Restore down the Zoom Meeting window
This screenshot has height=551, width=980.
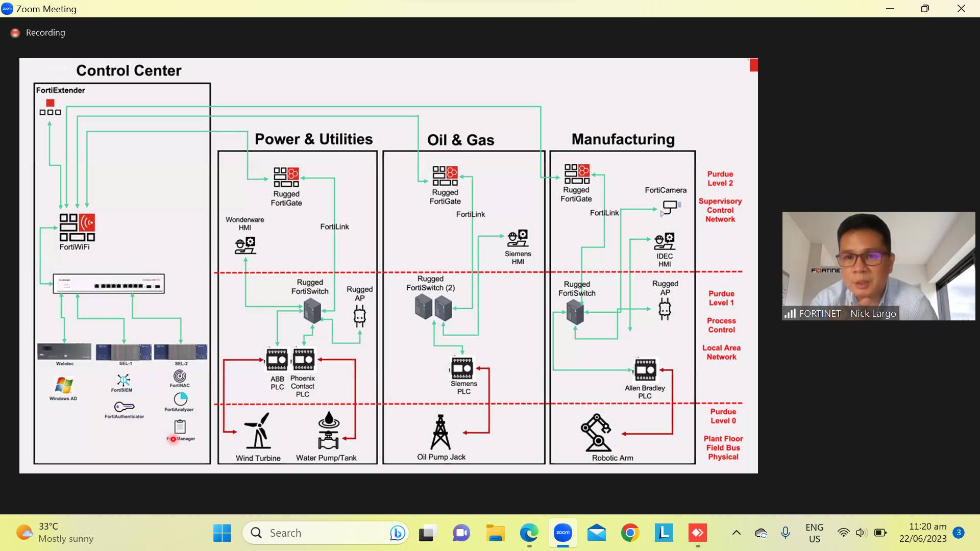(x=925, y=9)
